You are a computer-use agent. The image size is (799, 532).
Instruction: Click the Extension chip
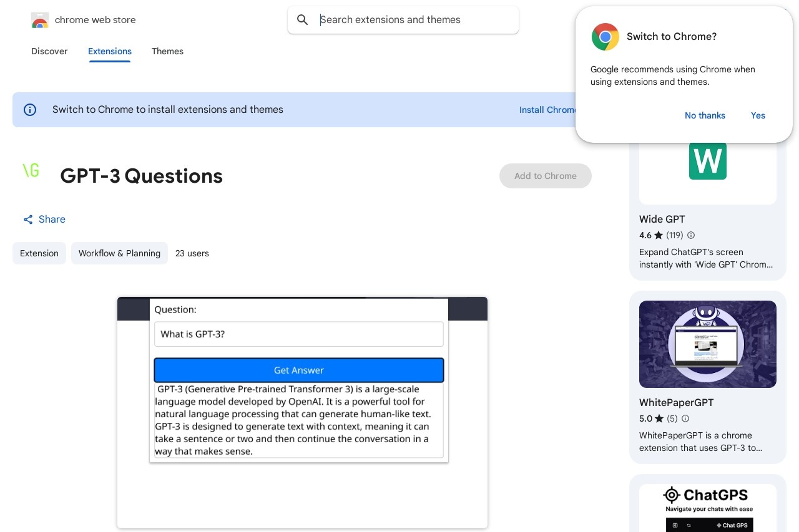(x=39, y=253)
